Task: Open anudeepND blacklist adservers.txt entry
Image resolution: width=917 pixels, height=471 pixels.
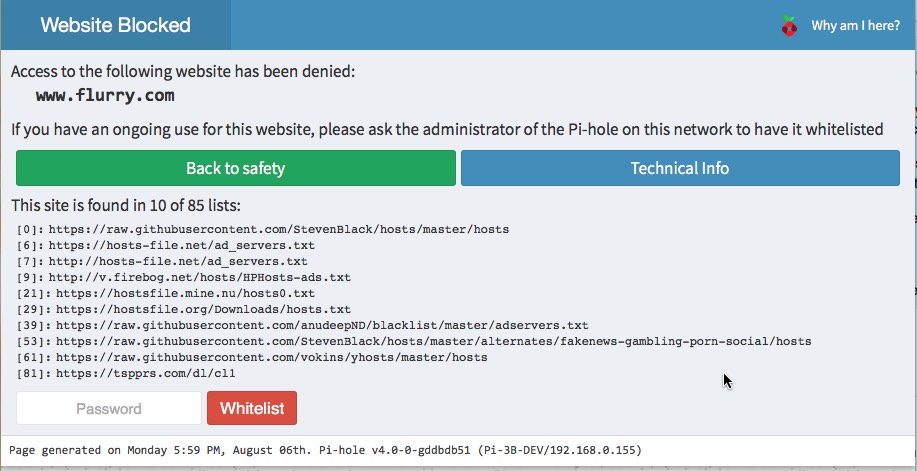Action: coord(322,325)
